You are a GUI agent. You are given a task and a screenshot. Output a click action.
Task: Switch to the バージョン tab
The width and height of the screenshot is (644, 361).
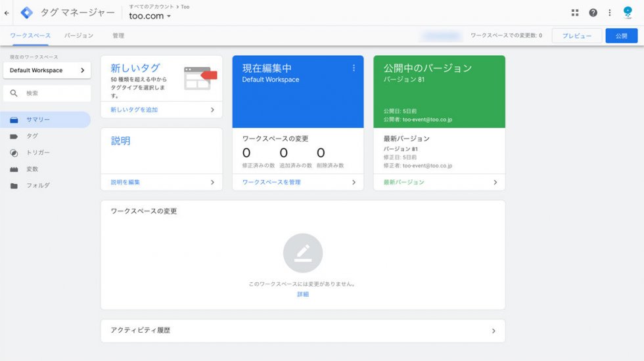click(x=78, y=35)
